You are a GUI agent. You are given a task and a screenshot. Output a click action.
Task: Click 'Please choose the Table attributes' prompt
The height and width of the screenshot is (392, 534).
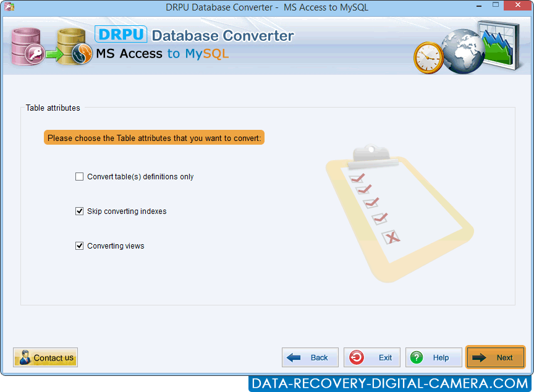pos(155,138)
